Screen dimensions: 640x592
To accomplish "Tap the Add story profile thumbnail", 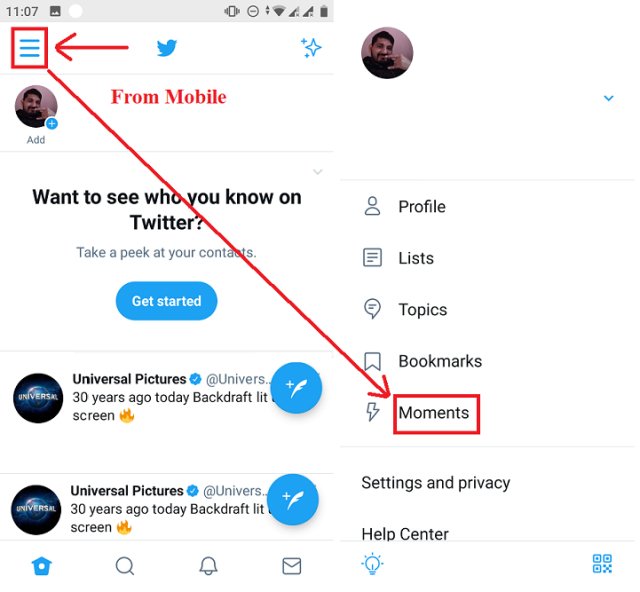I will click(36, 109).
